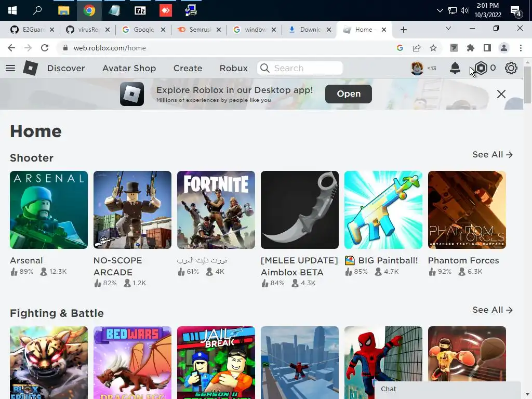The width and height of the screenshot is (532, 399).
Task: Reload the Roblox page
Action: 45,48
